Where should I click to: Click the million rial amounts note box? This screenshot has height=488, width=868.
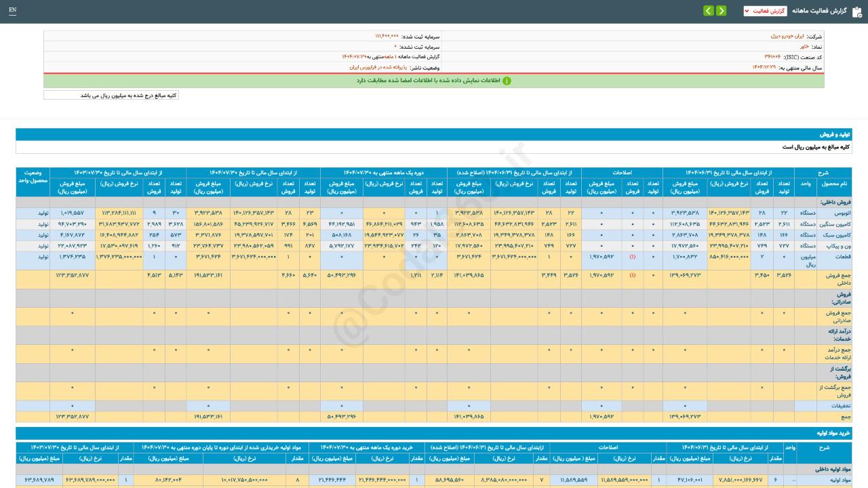tap(111, 96)
